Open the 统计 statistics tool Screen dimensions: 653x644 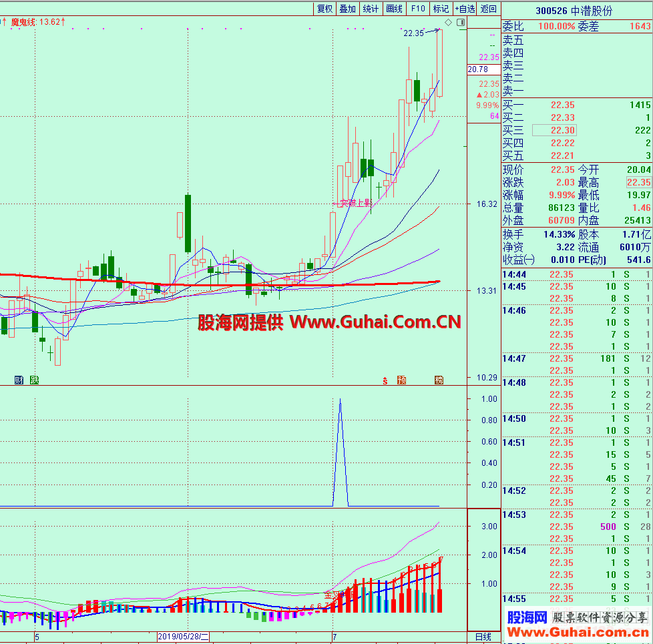click(x=371, y=9)
